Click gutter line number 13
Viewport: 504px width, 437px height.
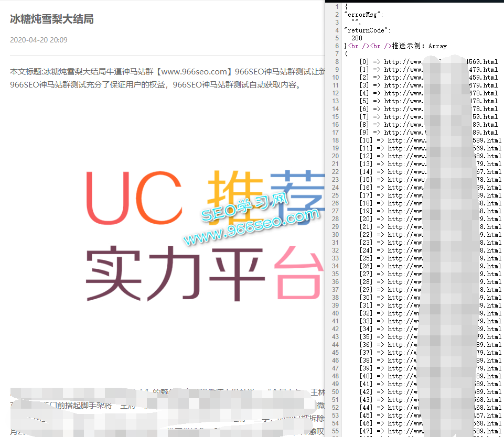(336, 101)
